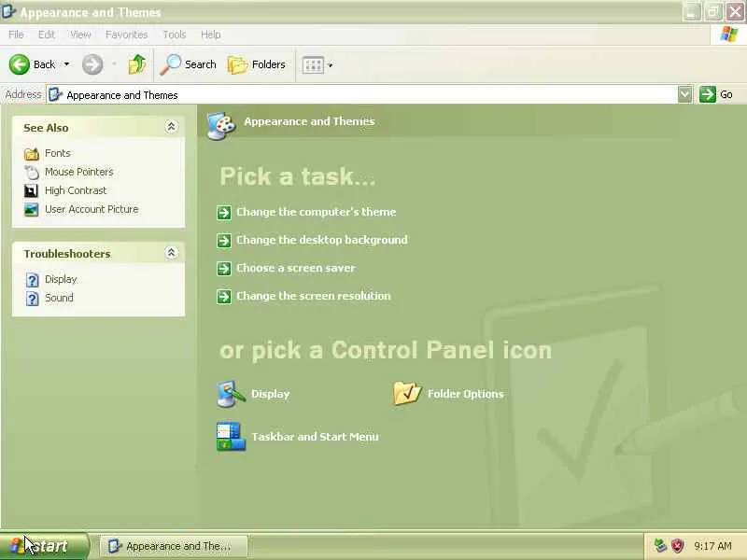Screen dimensions: 747x560
Task: Open the Folder Options label
Action: point(465,394)
